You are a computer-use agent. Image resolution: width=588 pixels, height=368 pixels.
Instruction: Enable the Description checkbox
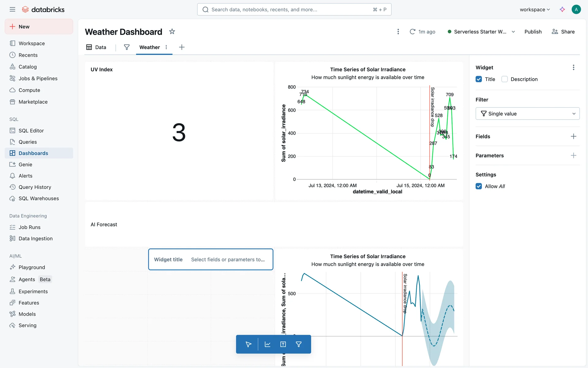504,79
